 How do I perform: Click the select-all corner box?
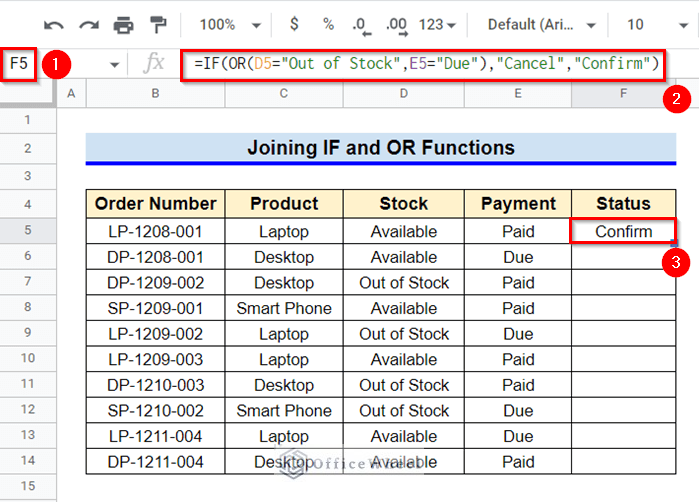pyautogui.click(x=28, y=94)
